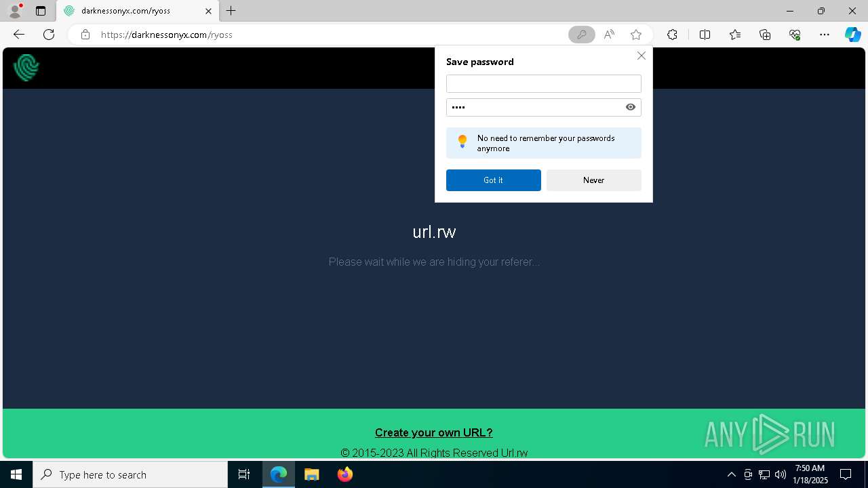Viewport: 868px width, 488px height.
Task: Launch the Copilot sidebar icon
Action: pos(853,35)
